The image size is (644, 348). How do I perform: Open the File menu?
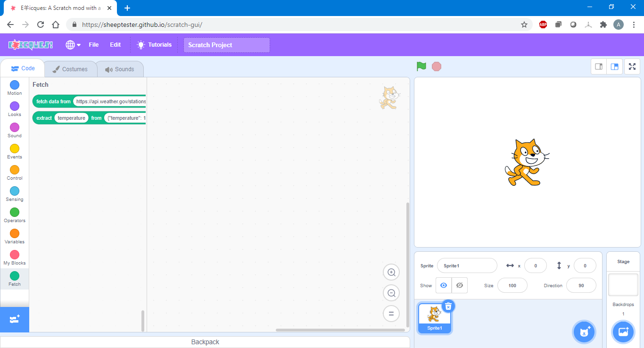(x=93, y=45)
